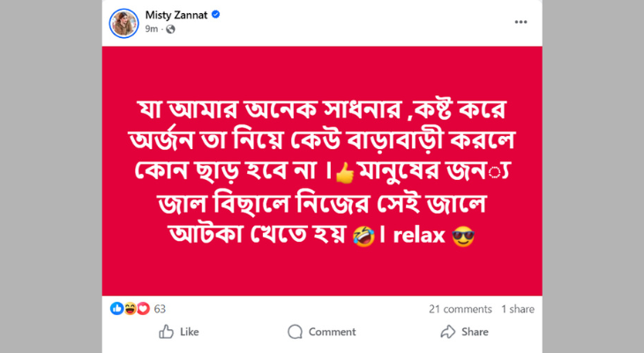Viewport: 644px width, 353px height.
Task: Click the globe public privacy icon
Action: tap(170, 29)
